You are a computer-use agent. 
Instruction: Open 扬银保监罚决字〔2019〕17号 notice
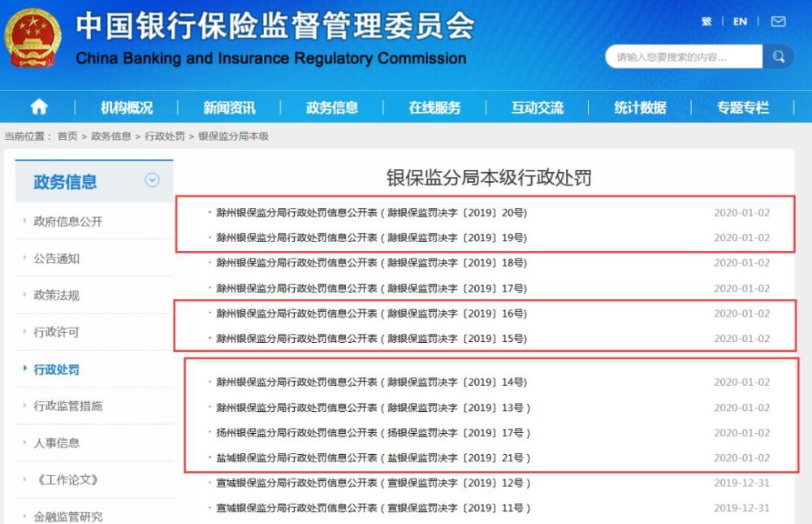coord(373,433)
